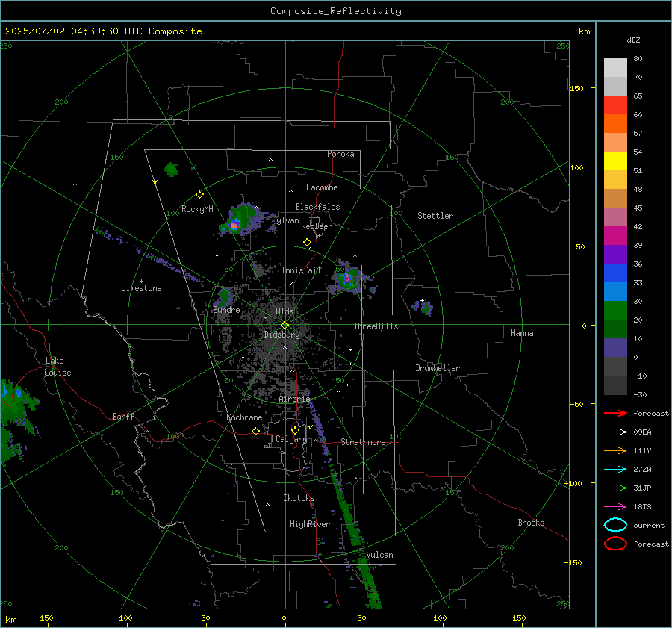The image size is (672, 628).
Task: Select the 10 dBZ purple swatch
Action: point(615,348)
